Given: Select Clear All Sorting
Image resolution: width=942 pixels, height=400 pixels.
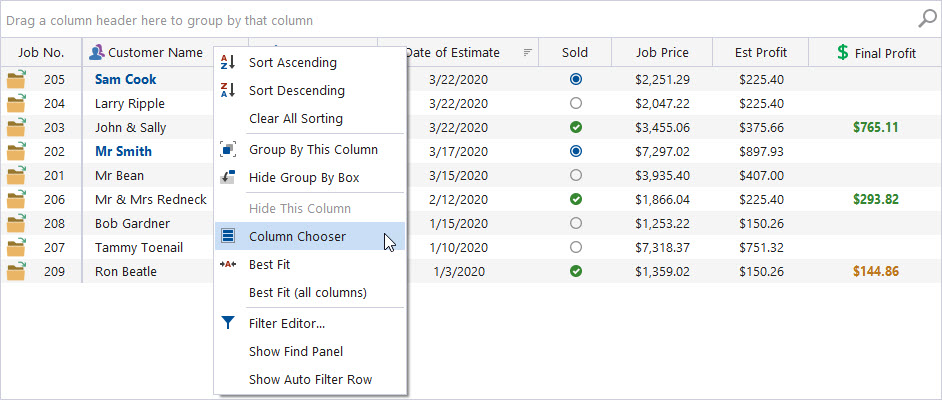Looking at the screenshot, I should (x=310, y=118).
